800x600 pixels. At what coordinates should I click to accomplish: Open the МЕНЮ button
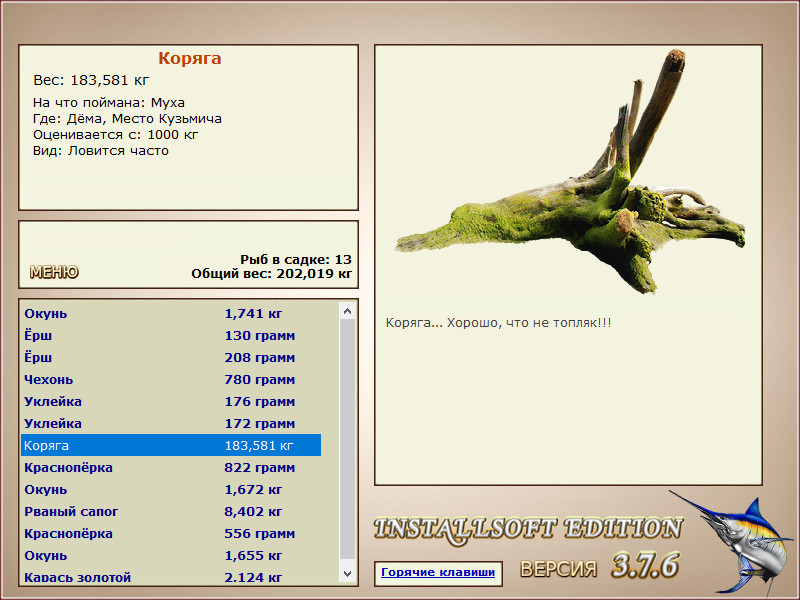pyautogui.click(x=54, y=272)
